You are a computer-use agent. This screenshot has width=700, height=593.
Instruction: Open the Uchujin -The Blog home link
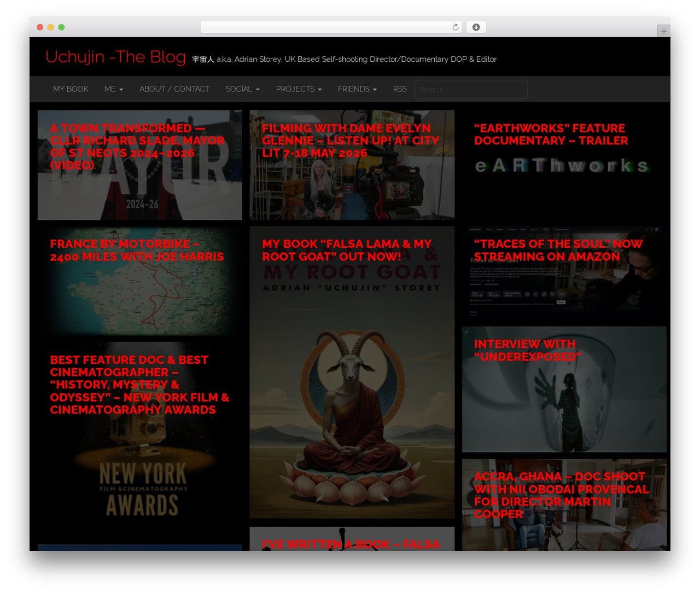pyautogui.click(x=115, y=57)
